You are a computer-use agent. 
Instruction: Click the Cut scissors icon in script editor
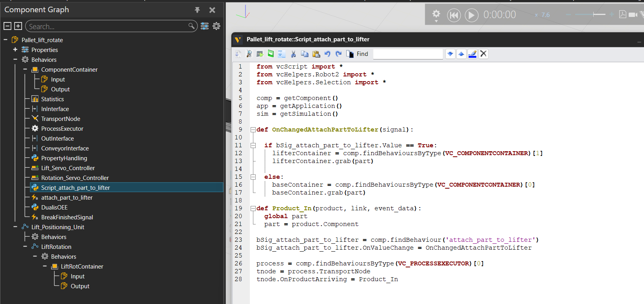point(293,54)
